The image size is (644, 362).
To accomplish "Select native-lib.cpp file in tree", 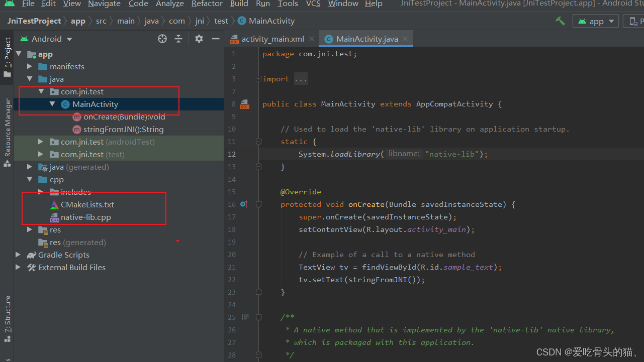I will tap(86, 217).
